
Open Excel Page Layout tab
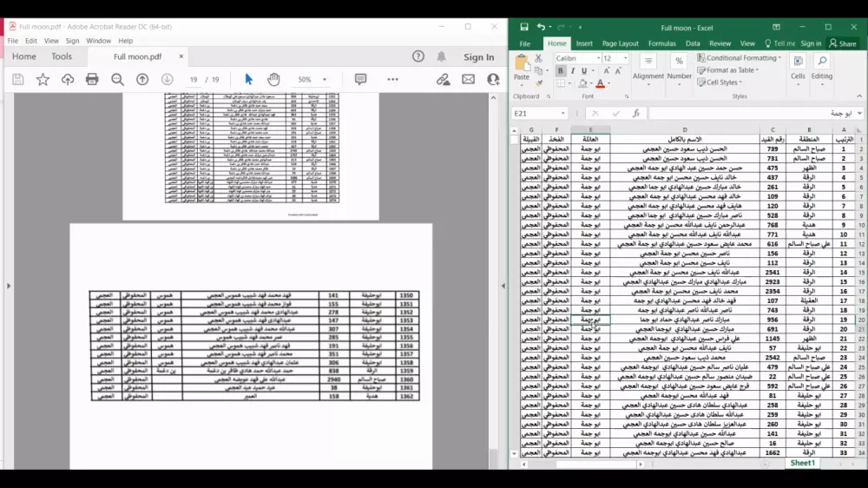click(620, 43)
